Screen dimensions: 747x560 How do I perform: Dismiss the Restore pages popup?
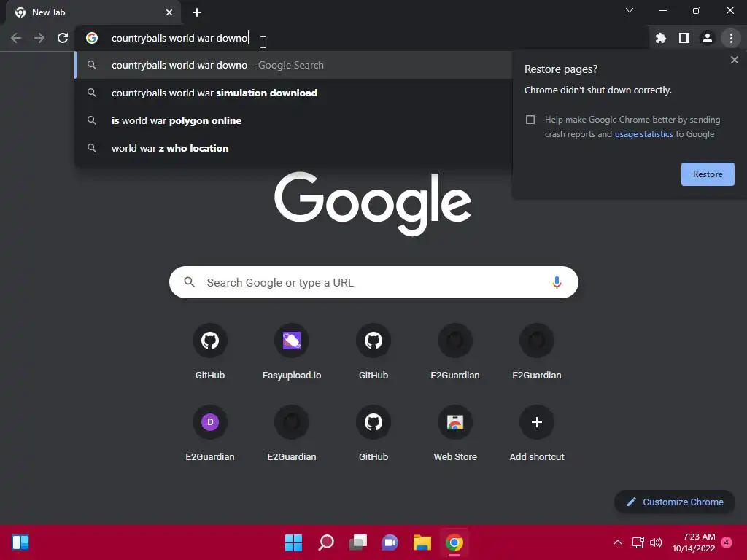click(734, 60)
